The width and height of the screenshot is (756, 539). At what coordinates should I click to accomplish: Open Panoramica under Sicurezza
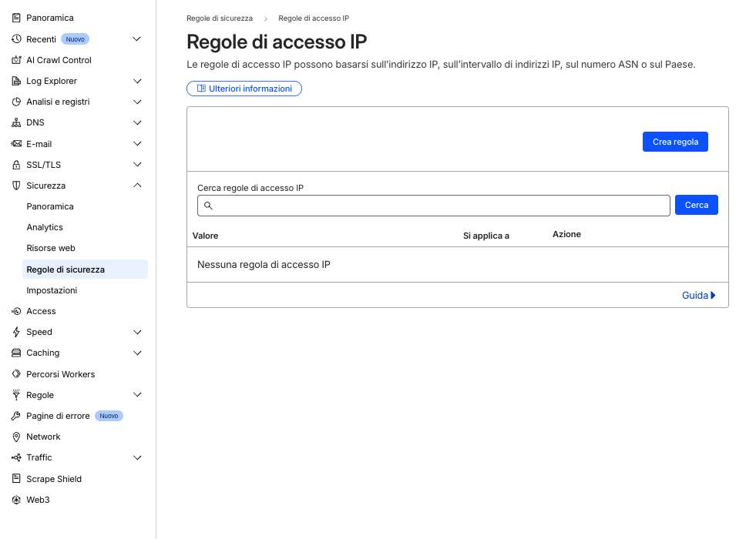pyautogui.click(x=50, y=206)
